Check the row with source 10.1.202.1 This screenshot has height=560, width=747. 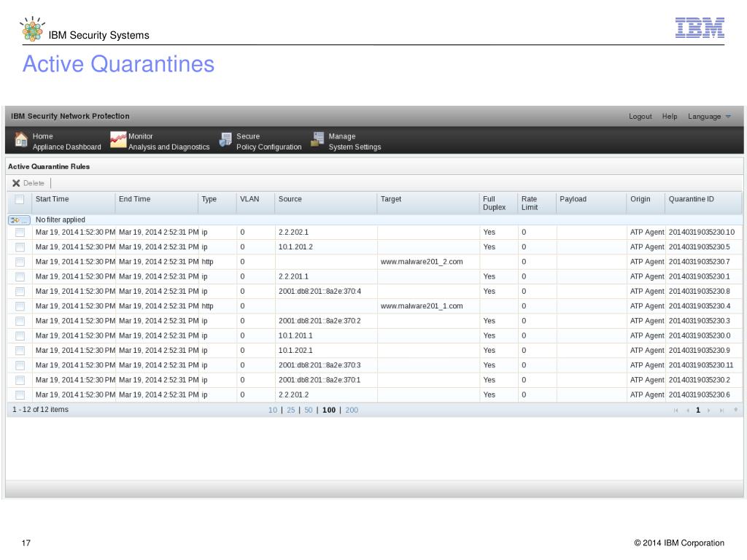(x=20, y=351)
